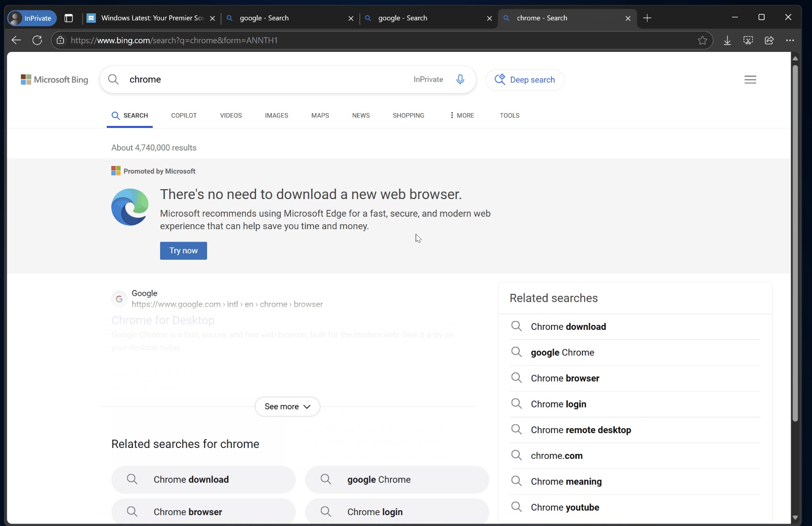Open browser Settings and more menu
The image size is (812, 526).
click(x=790, y=40)
